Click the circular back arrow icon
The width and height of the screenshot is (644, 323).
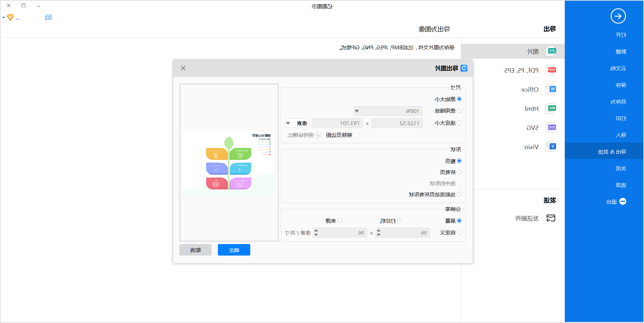click(x=618, y=16)
